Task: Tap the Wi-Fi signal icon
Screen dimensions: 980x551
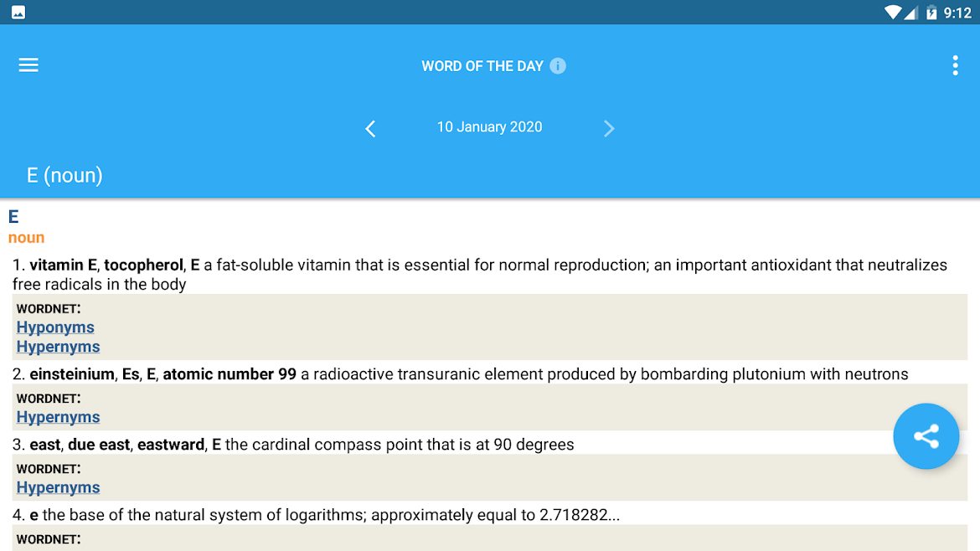Action: click(893, 13)
